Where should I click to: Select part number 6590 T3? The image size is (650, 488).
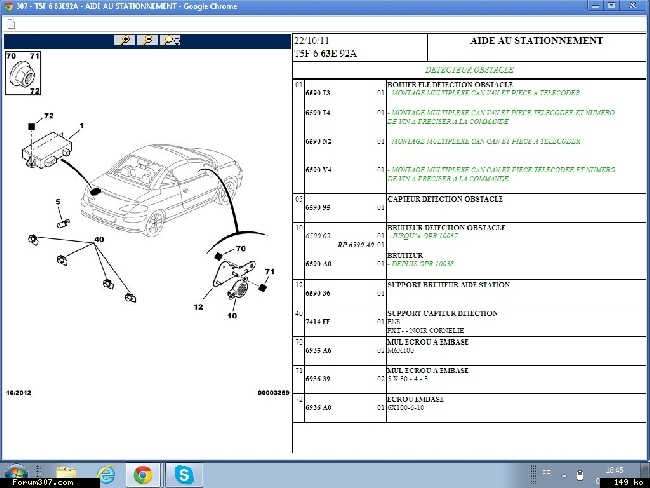[318, 92]
